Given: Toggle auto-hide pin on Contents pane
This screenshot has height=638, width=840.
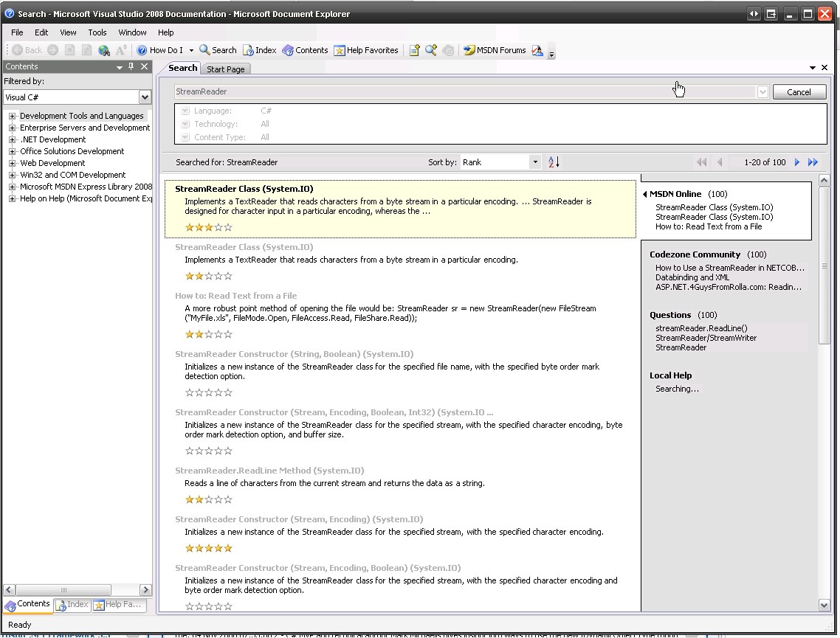Looking at the screenshot, I should pyautogui.click(x=131, y=66).
